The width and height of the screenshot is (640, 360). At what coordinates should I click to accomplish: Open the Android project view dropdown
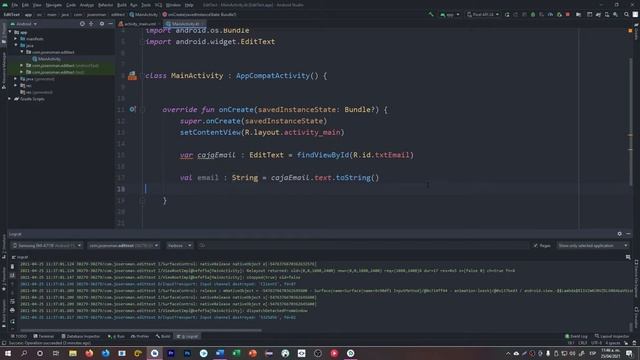pos(24,24)
